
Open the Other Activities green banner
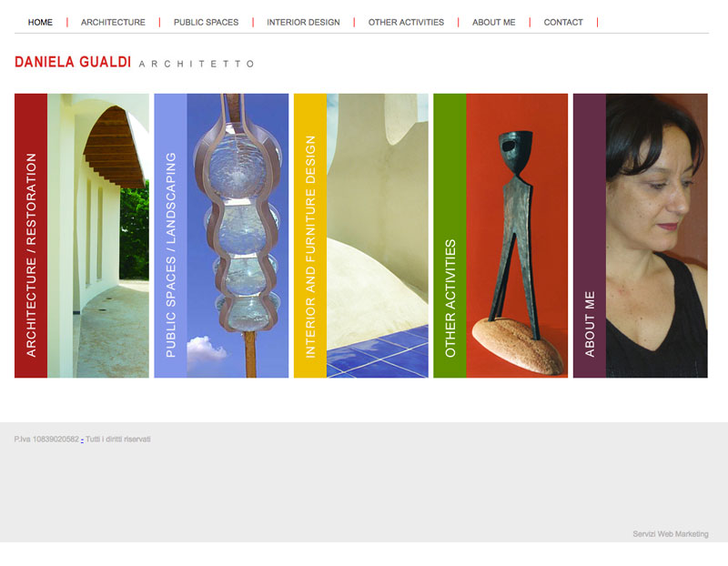pyautogui.click(x=450, y=236)
